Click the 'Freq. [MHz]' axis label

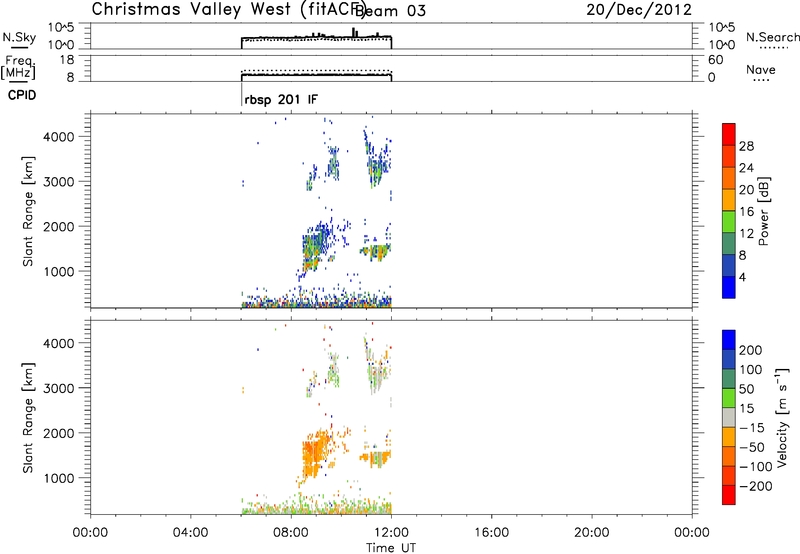[x=18, y=67]
